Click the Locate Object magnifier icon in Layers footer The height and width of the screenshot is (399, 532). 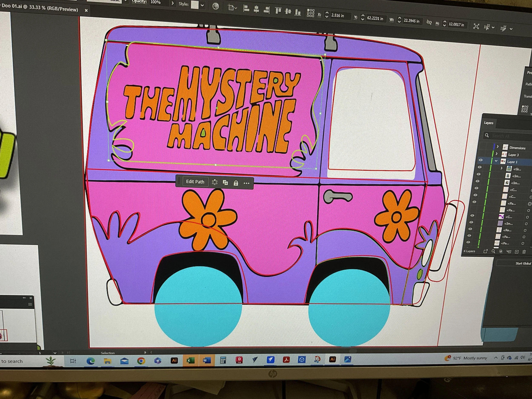coord(493,251)
